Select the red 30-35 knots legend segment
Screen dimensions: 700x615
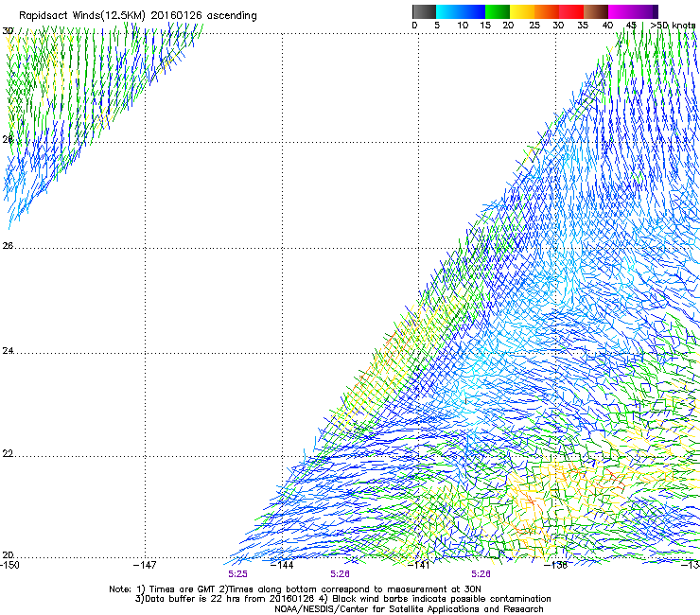[571, 11]
